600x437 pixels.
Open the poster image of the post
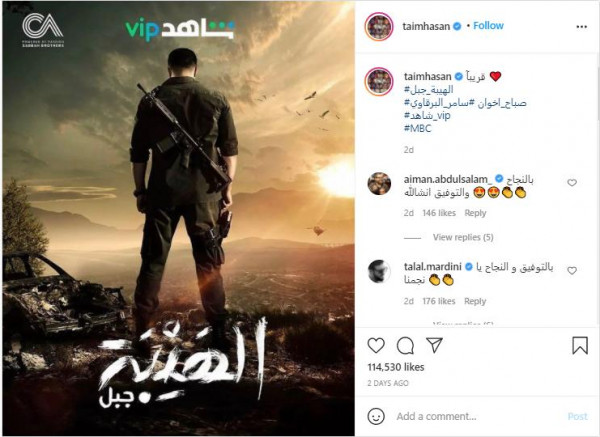(179, 218)
